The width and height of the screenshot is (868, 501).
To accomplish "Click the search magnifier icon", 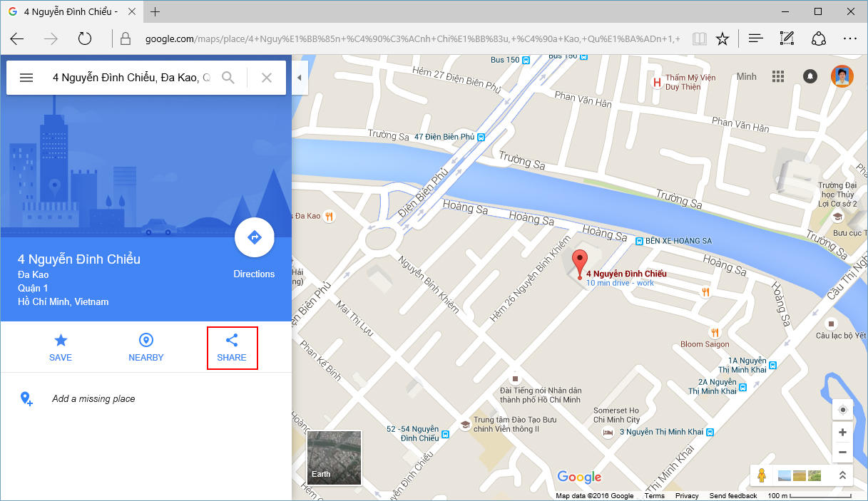I will click(x=228, y=78).
